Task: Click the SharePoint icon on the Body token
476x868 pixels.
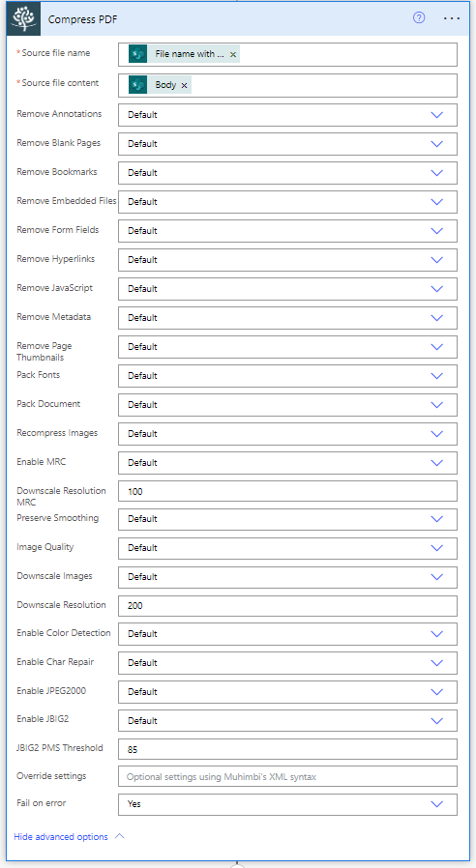Action: (138, 85)
